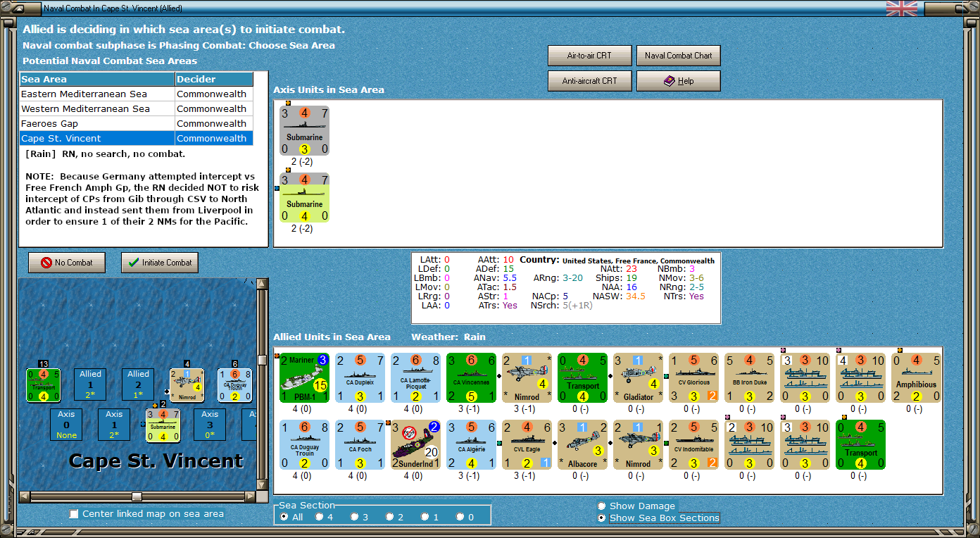Select sea section 3 radio button
980x538 pixels.
click(x=355, y=517)
